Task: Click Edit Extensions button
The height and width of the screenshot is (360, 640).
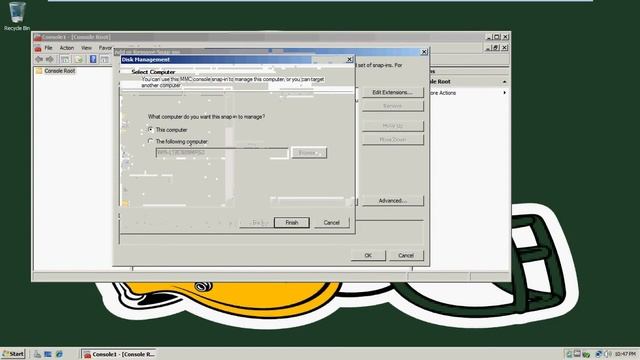Action: coord(392,92)
